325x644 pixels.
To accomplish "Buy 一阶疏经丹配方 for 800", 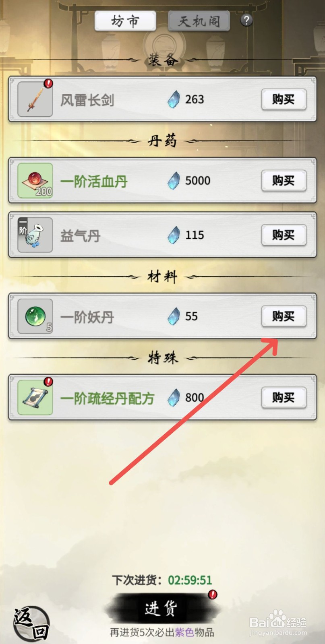I will (x=284, y=398).
